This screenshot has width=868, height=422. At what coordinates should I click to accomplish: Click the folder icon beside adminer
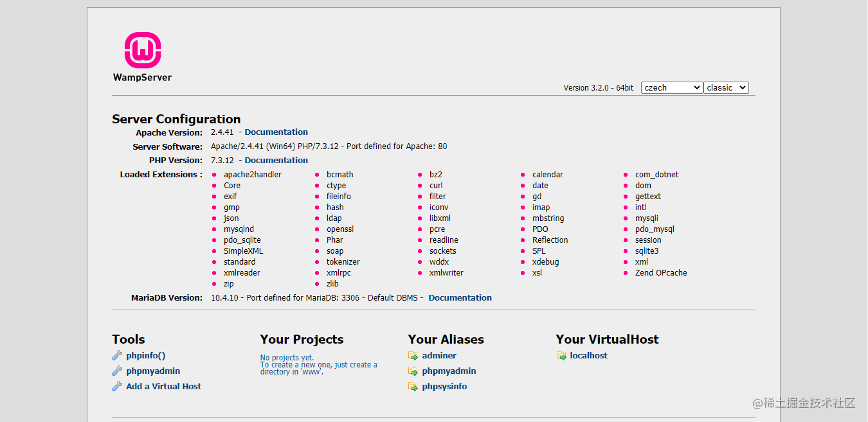point(413,356)
